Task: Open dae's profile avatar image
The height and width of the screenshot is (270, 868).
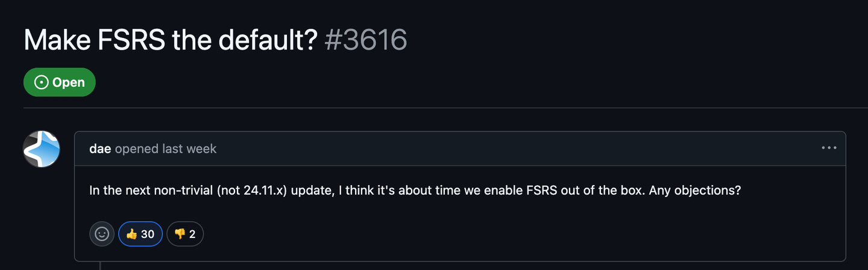Action: pos(42,149)
